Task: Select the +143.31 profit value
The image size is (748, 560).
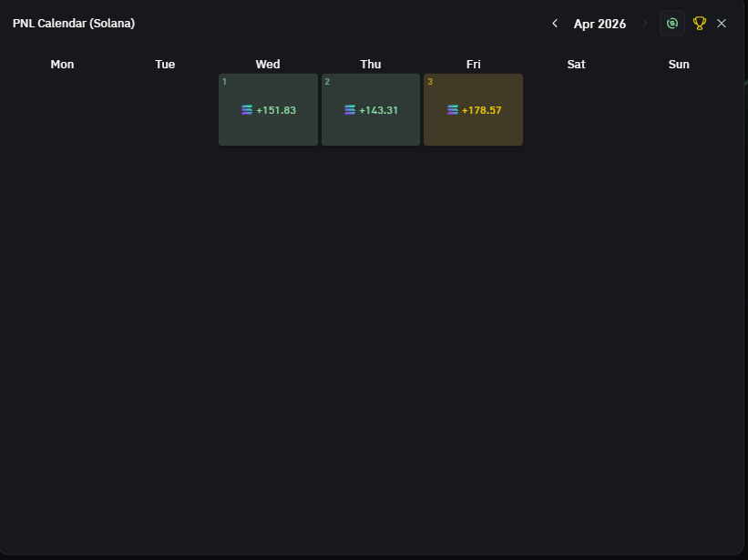Action: click(378, 110)
